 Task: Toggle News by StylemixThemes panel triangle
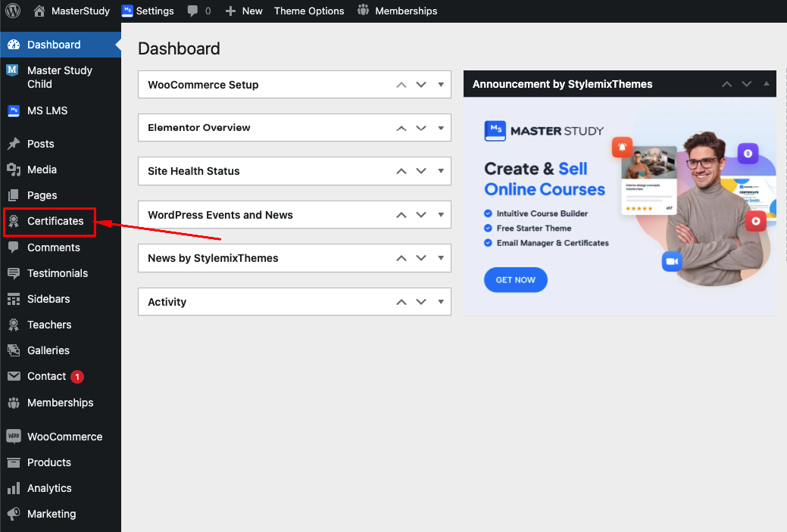click(441, 258)
